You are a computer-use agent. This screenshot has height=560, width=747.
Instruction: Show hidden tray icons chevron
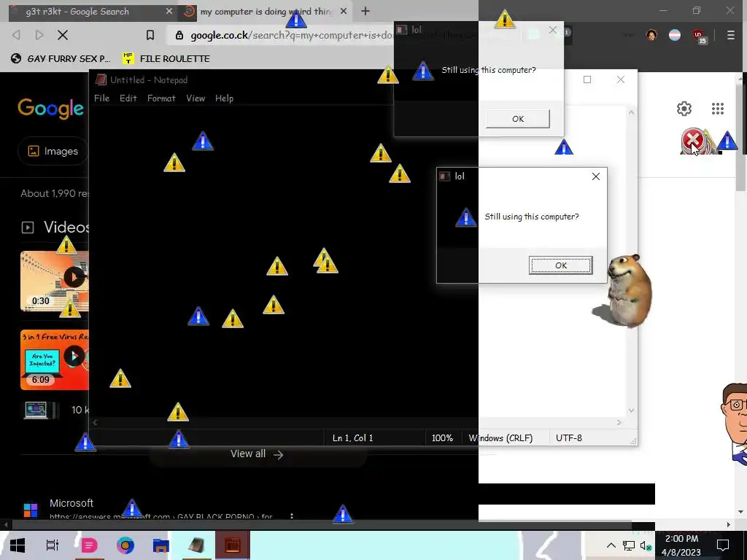[611, 545]
